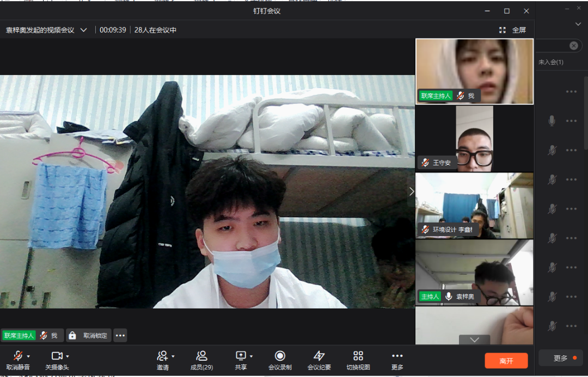Click the 切换视图 switch view icon
The height and width of the screenshot is (377, 588).
point(358,360)
